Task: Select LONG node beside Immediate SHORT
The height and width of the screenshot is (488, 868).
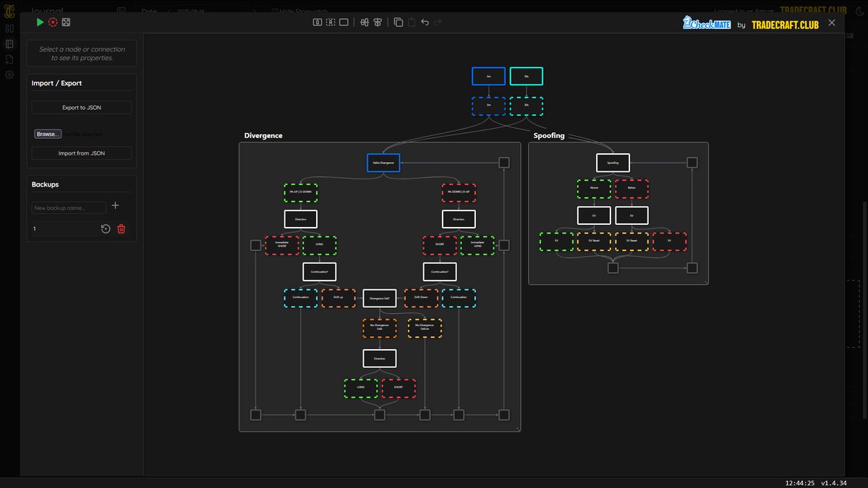Action: [x=319, y=245]
